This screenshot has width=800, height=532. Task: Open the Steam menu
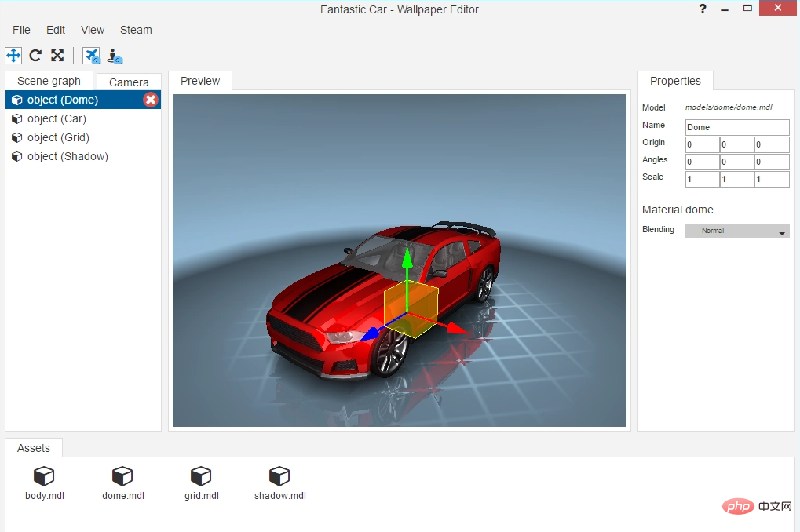coord(136,30)
